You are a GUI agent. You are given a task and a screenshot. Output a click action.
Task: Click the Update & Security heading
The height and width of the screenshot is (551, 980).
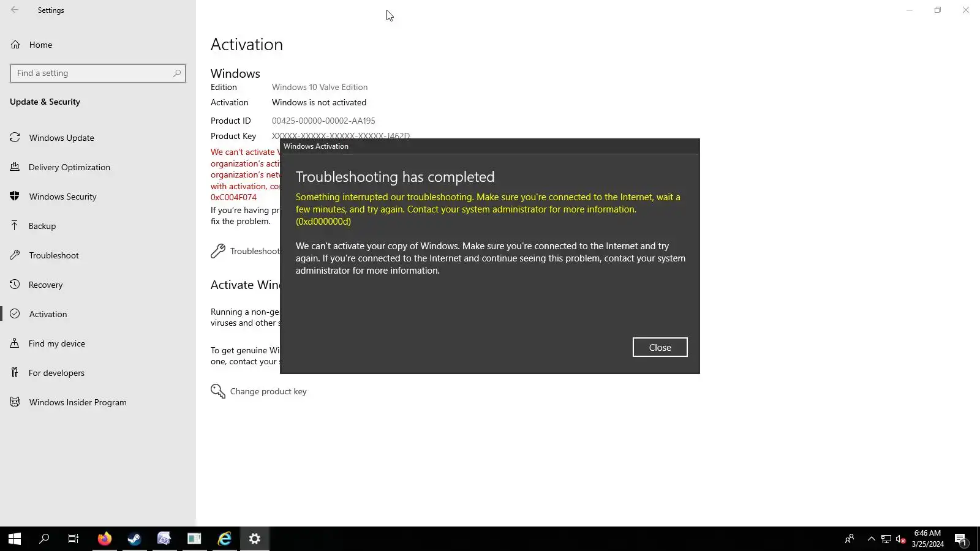pyautogui.click(x=45, y=102)
